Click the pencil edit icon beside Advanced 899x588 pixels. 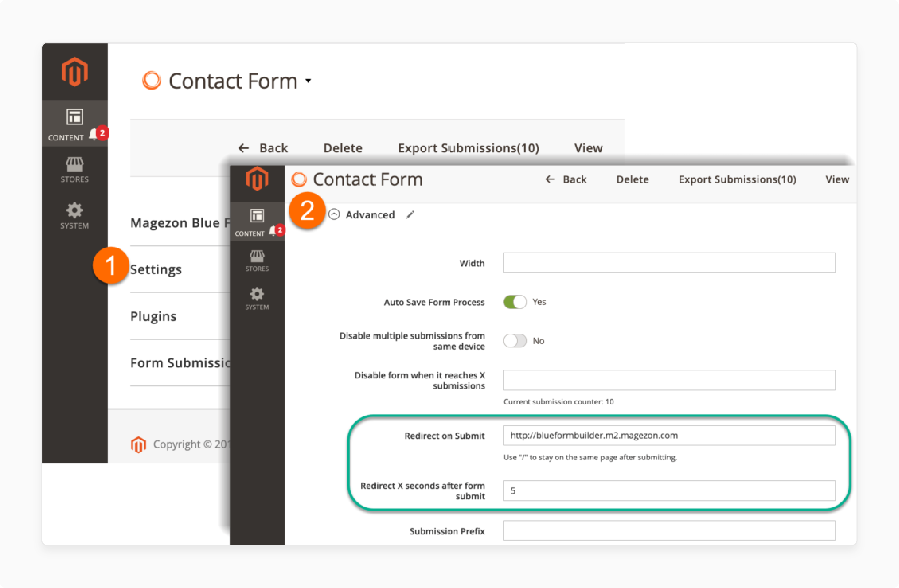[410, 215]
